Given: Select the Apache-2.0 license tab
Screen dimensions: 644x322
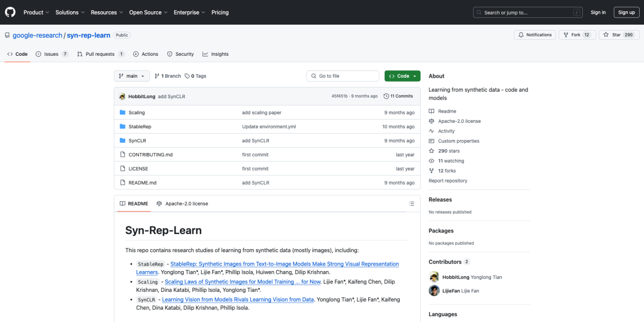Looking at the screenshot, I should coord(182,204).
